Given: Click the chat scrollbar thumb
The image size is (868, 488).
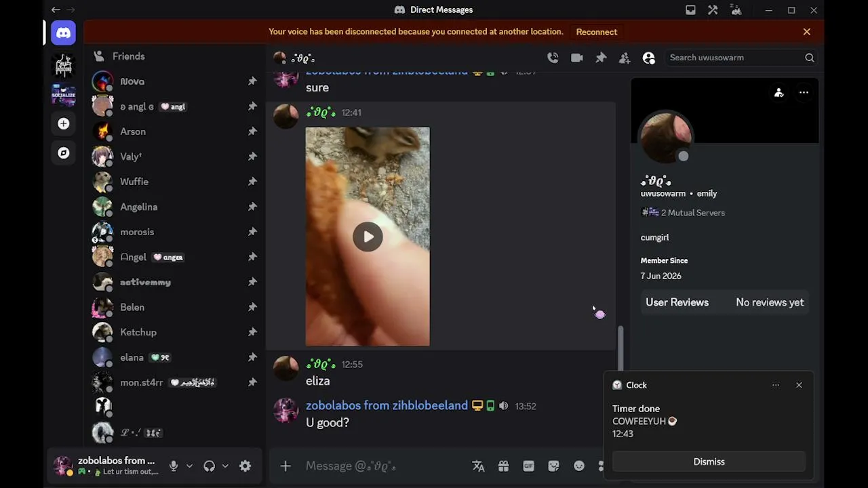Looking at the screenshot, I should [x=620, y=348].
